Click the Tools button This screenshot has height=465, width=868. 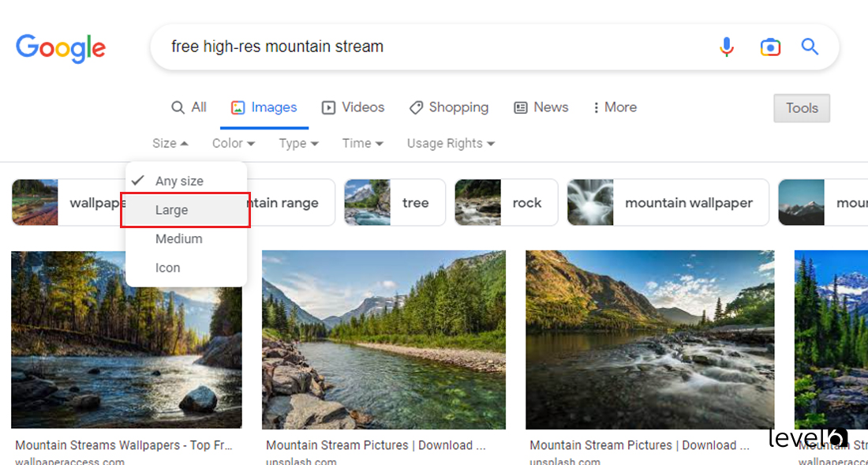click(x=802, y=107)
